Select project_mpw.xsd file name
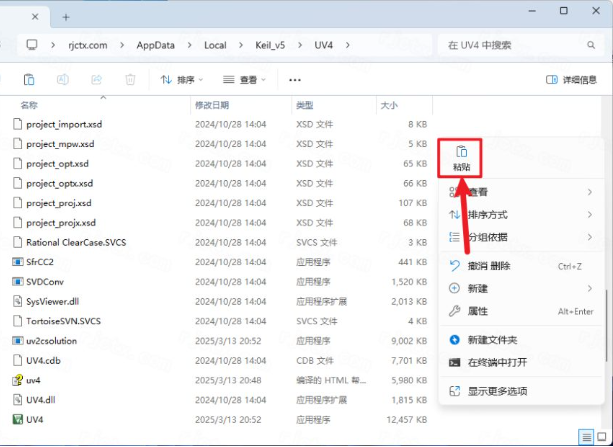The width and height of the screenshot is (613, 447). pos(60,144)
